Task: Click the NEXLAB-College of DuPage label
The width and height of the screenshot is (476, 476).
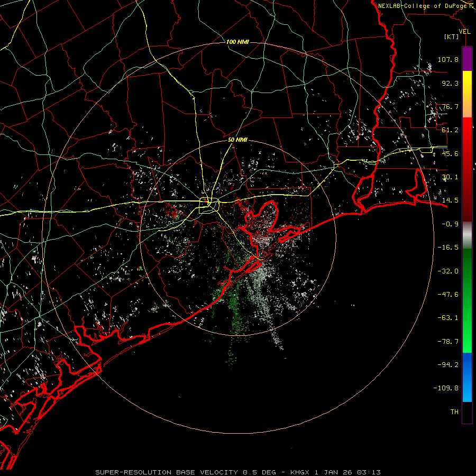Action: pos(423,6)
